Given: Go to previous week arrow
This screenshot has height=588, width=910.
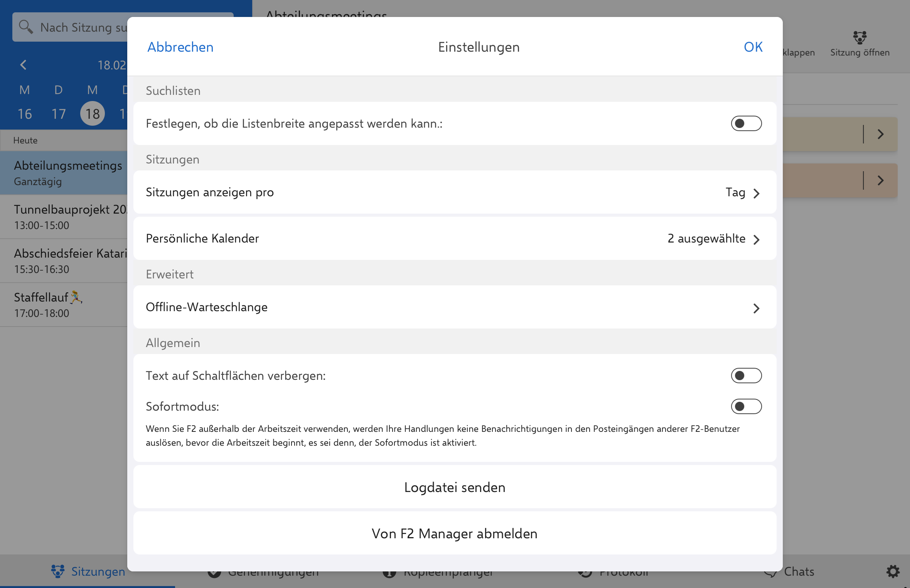Looking at the screenshot, I should [24, 65].
